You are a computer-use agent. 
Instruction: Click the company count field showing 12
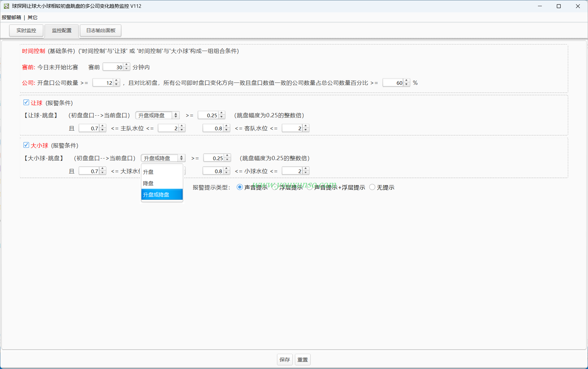point(103,83)
